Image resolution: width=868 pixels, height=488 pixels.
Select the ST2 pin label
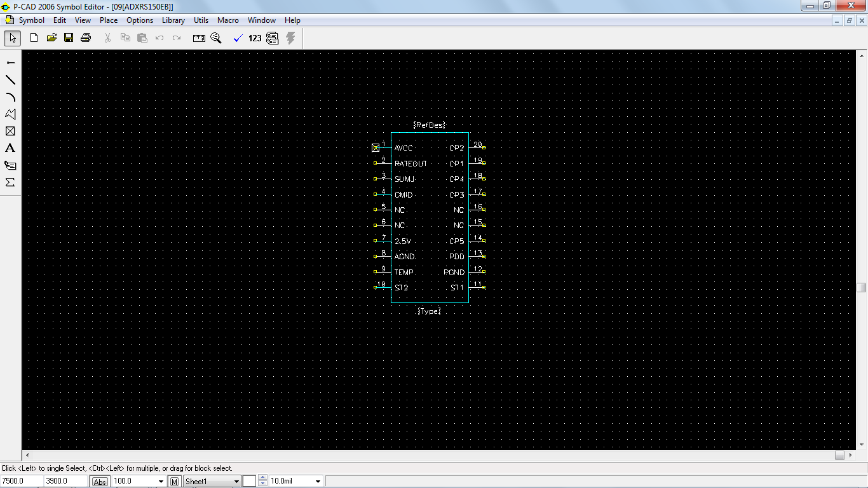(401, 288)
